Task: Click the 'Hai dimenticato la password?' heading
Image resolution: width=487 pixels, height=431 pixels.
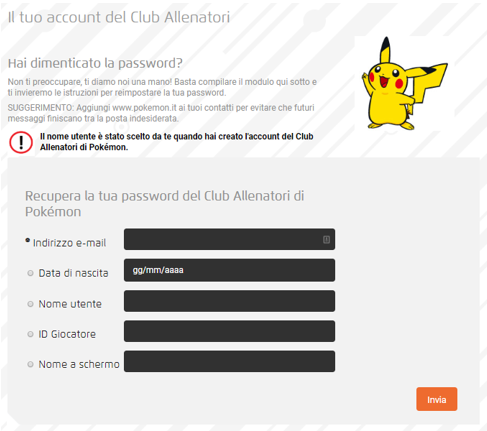Action: click(x=95, y=63)
